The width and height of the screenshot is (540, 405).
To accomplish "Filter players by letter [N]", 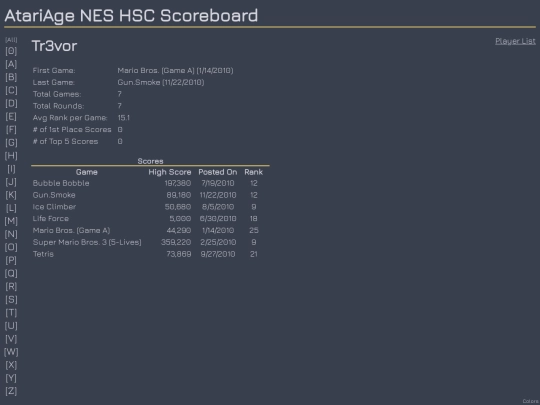I will [x=11, y=234].
